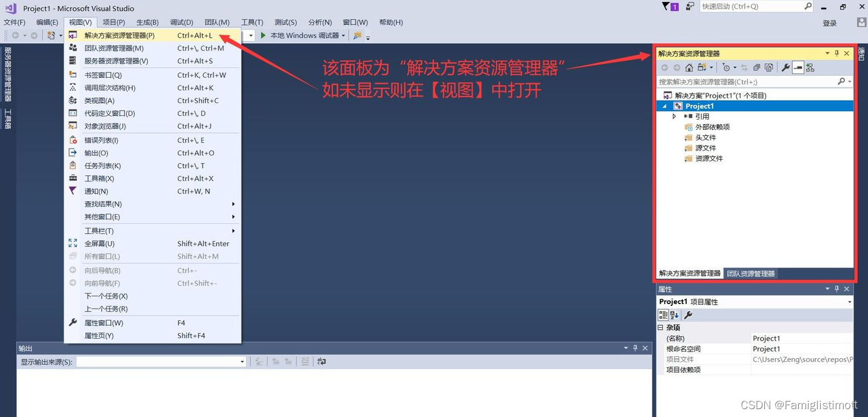Open the 调试(D) menu

181,22
